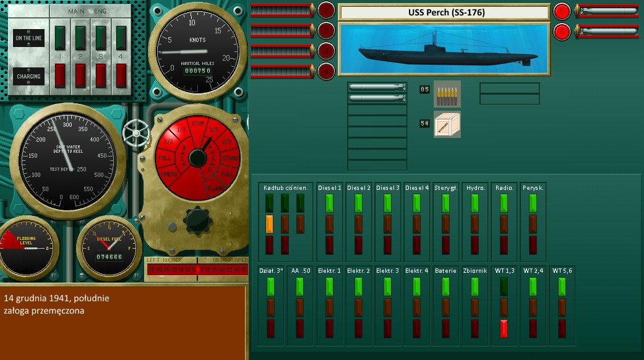Click stern torpedo tube 5 button

(x=562, y=11)
